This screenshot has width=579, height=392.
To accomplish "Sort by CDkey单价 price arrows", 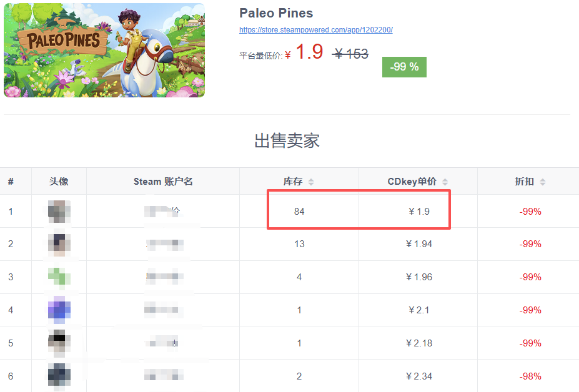I will tap(445, 182).
